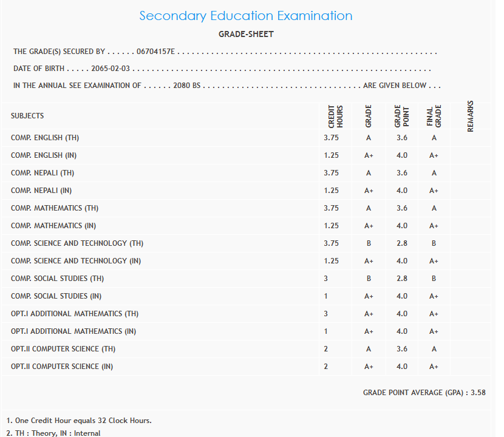The height and width of the screenshot is (437, 504).
Task: Click the REMARKS column header
Action: tap(471, 116)
